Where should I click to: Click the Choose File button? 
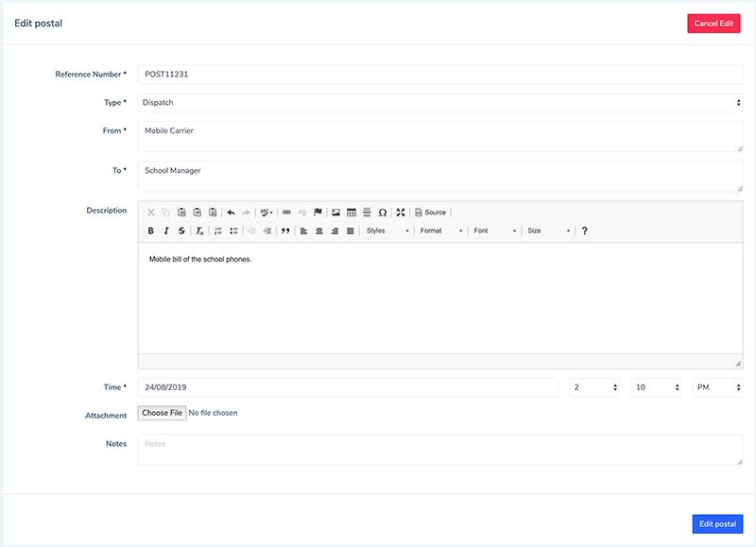coord(162,413)
